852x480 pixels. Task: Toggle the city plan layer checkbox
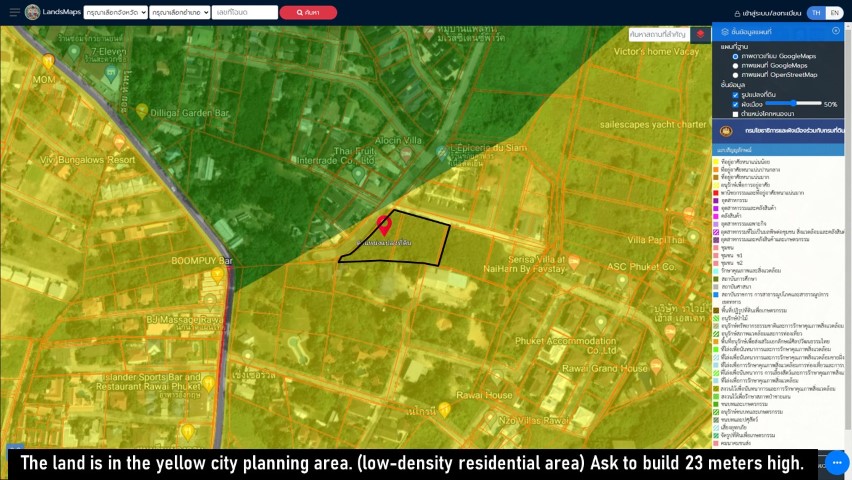(x=735, y=104)
